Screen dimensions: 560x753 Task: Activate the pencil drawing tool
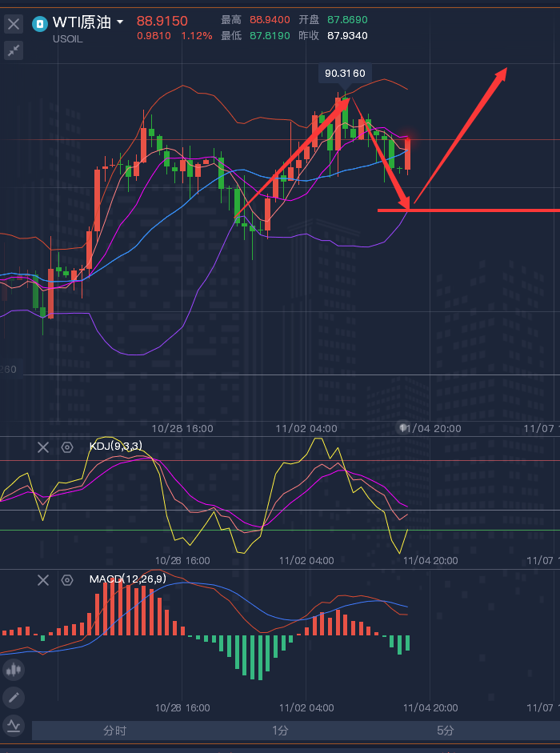pos(14,697)
